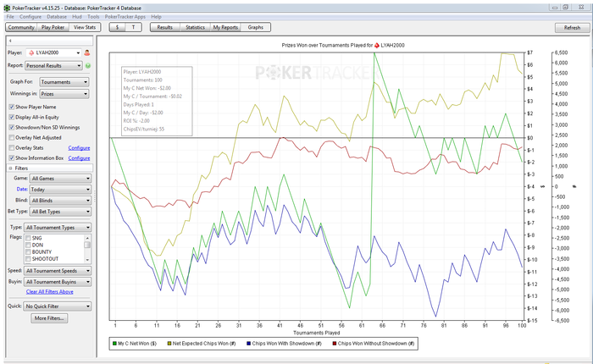Enable Overlay Stats checkbox
This screenshot has width=593, height=364.
(x=12, y=148)
